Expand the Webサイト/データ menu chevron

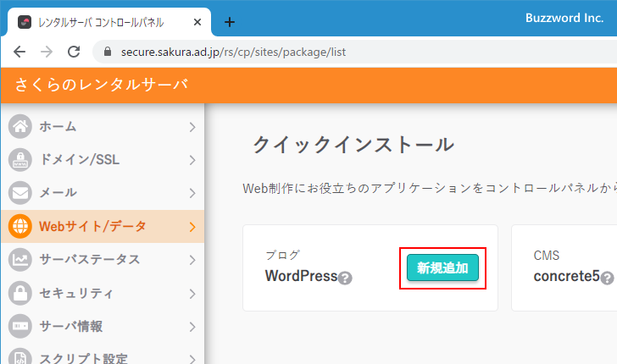click(192, 227)
